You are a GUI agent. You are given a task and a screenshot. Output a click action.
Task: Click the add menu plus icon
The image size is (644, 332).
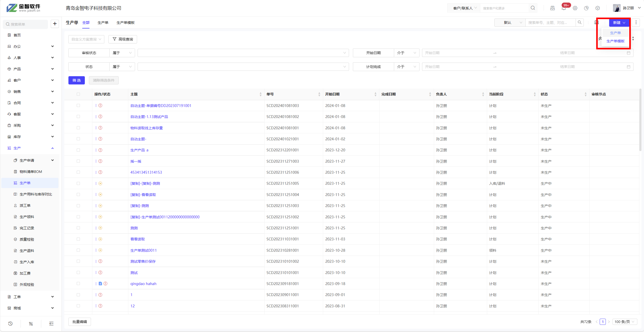[x=55, y=24]
